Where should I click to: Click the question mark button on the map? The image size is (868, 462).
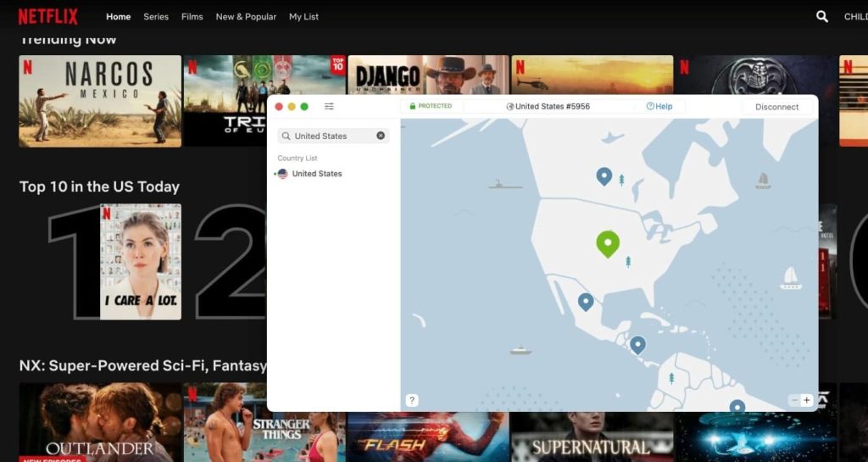(412, 400)
